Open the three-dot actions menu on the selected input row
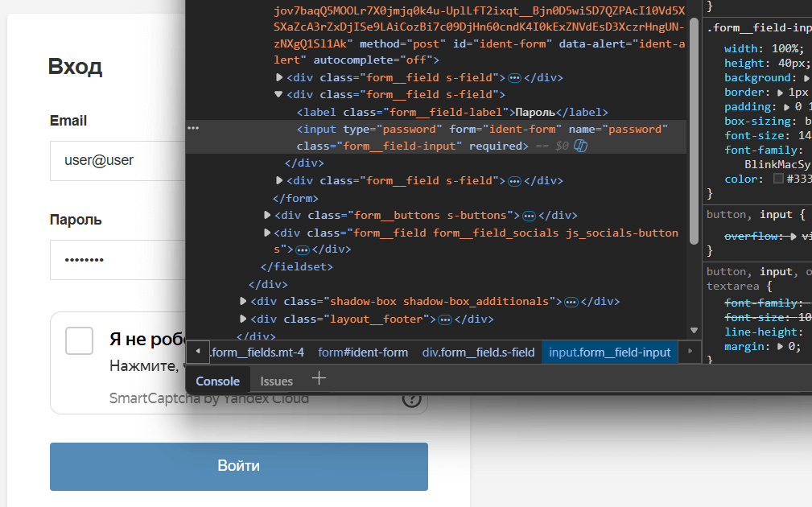The width and height of the screenshot is (812, 507). 193,128
